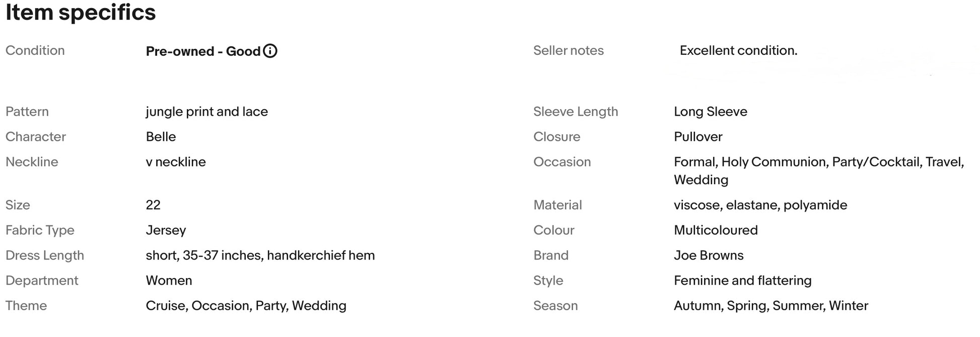Click the Item specifics heading

click(81, 12)
